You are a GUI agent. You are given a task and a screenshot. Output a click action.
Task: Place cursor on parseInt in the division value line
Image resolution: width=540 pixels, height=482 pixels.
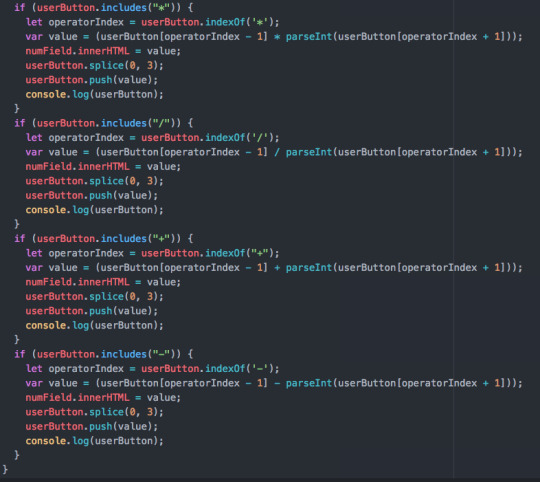point(309,152)
